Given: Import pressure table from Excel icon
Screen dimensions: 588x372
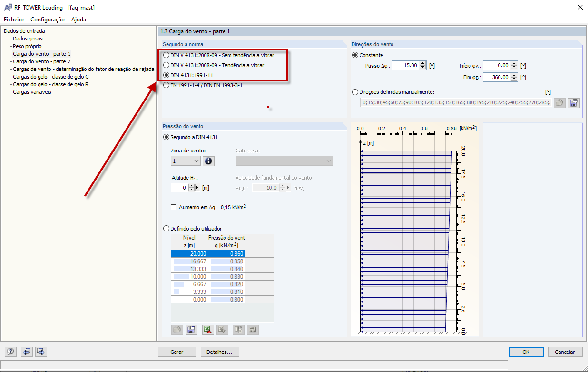Looking at the screenshot, I should 222,330.
